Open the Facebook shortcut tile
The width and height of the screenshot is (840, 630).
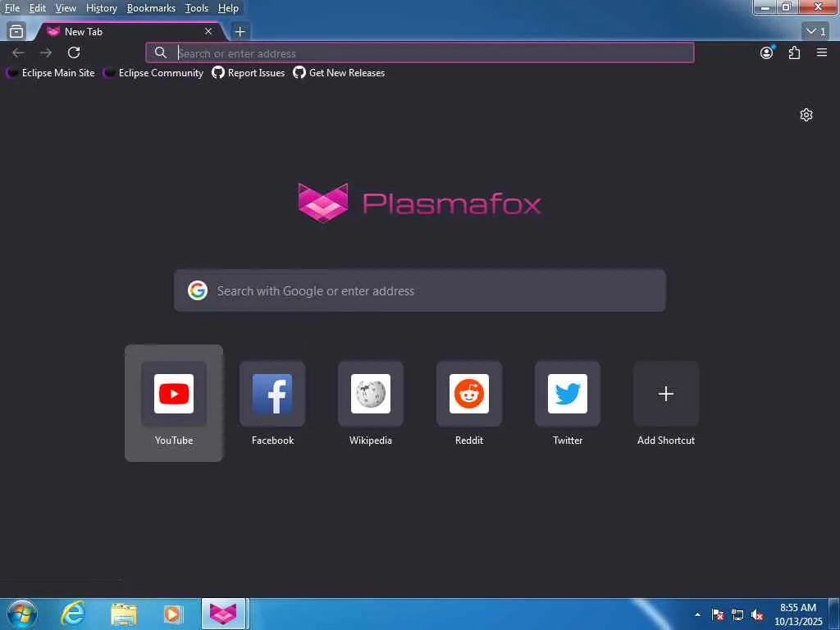[272, 403]
